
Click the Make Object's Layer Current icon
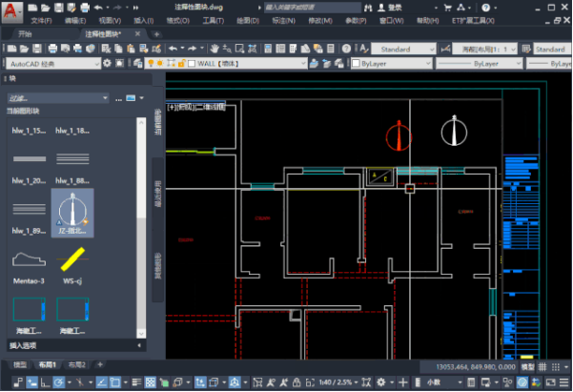pos(314,63)
